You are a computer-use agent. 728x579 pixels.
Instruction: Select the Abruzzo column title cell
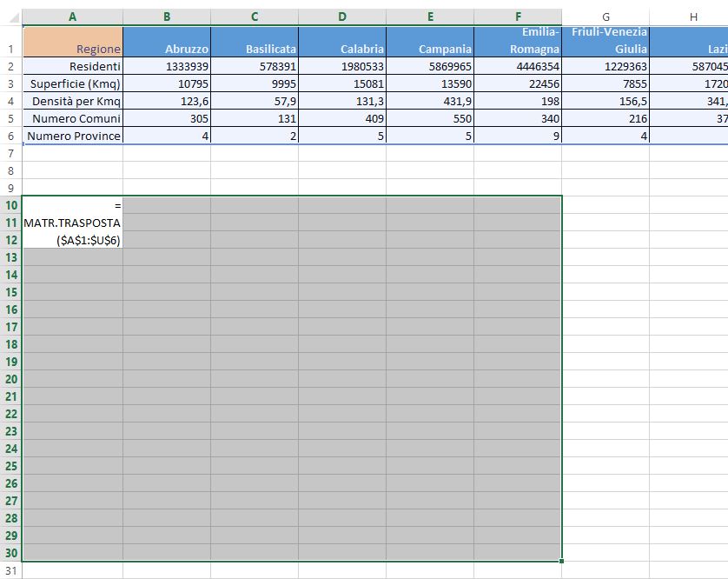166,42
